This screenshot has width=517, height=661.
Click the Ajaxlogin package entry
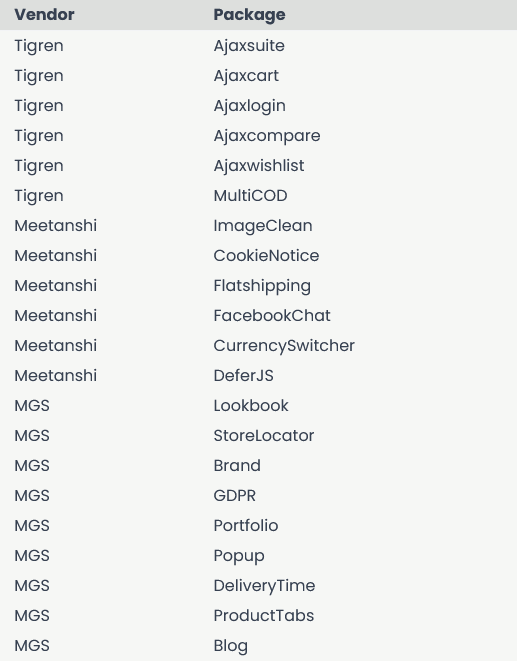point(249,105)
